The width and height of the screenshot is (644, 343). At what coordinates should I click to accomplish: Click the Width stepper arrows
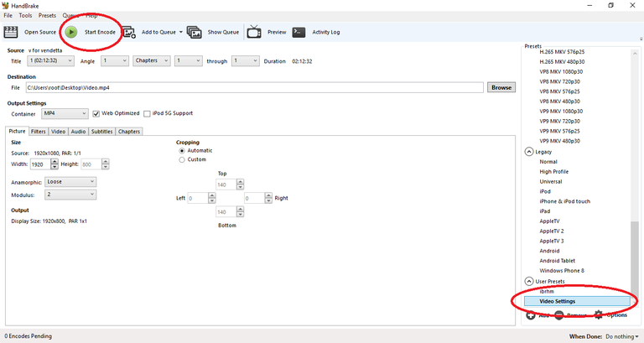(x=55, y=164)
